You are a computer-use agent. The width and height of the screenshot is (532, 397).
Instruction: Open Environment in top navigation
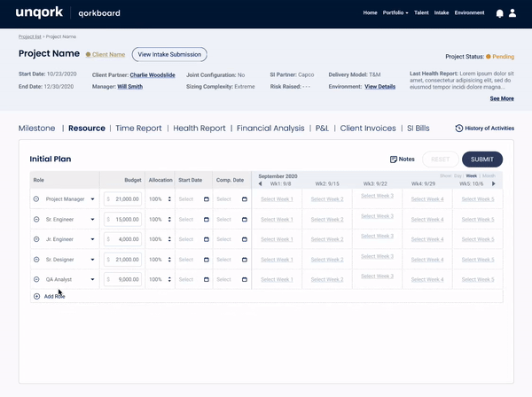point(470,13)
